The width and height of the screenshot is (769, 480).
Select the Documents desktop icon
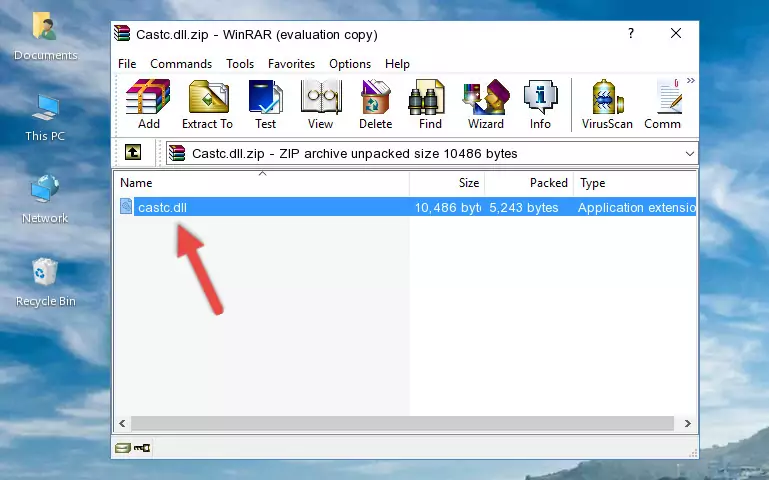[x=45, y=37]
